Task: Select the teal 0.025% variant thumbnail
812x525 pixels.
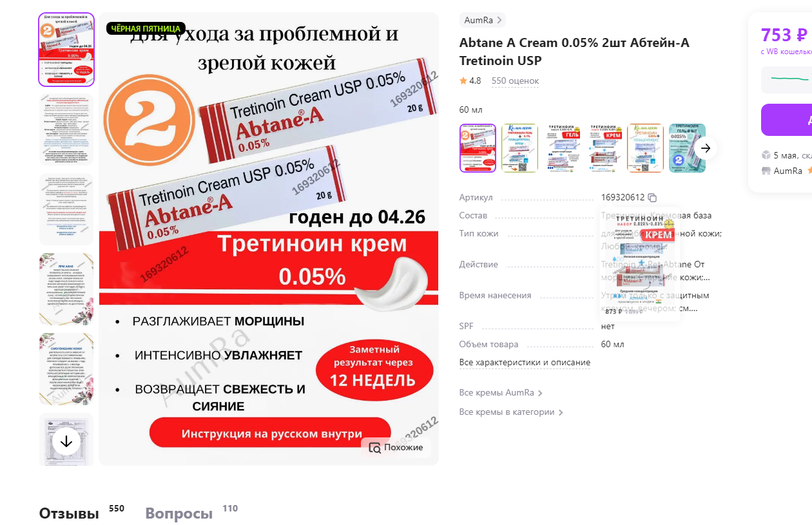Action: 687,148
